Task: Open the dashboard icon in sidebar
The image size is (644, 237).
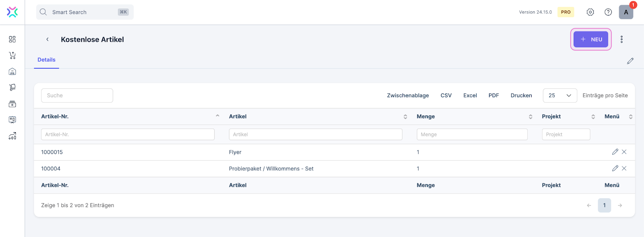Action: [x=12, y=39]
